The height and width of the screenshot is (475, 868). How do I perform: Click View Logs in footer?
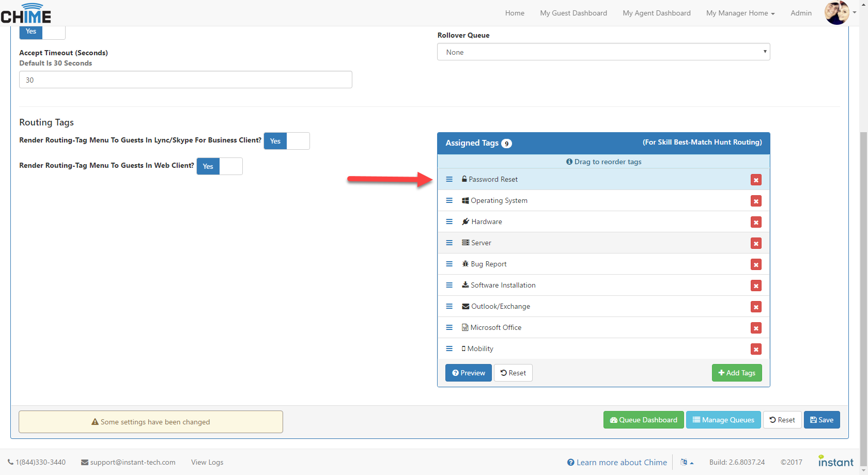[207, 462]
